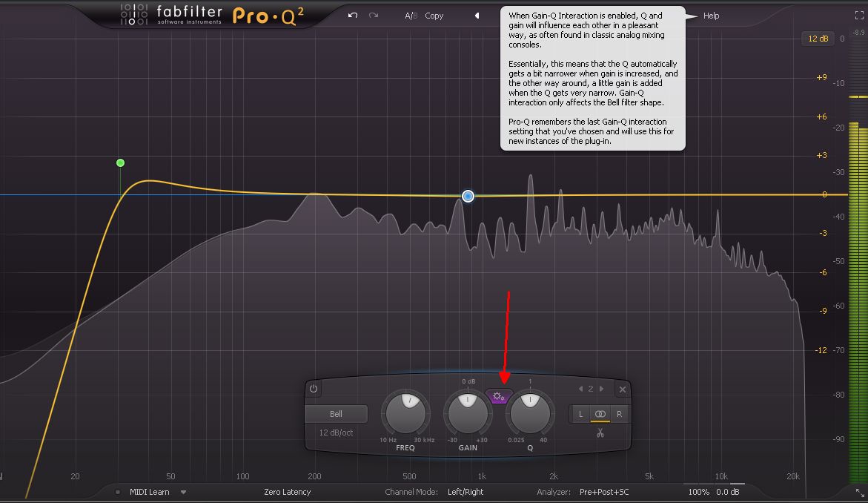Click the FabFilter Pro-Q 2 logo
The width and height of the screenshot is (868, 503).
click(212, 15)
